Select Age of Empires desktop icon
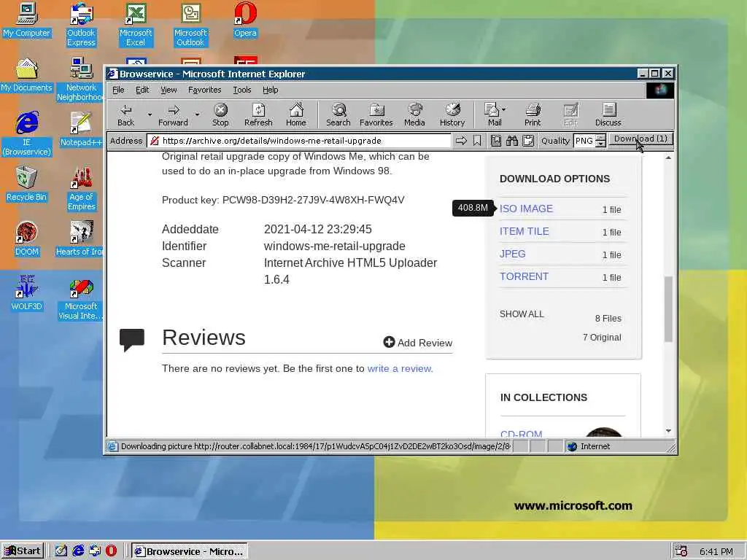Viewport: 747px width, 560px height. pyautogui.click(x=81, y=189)
